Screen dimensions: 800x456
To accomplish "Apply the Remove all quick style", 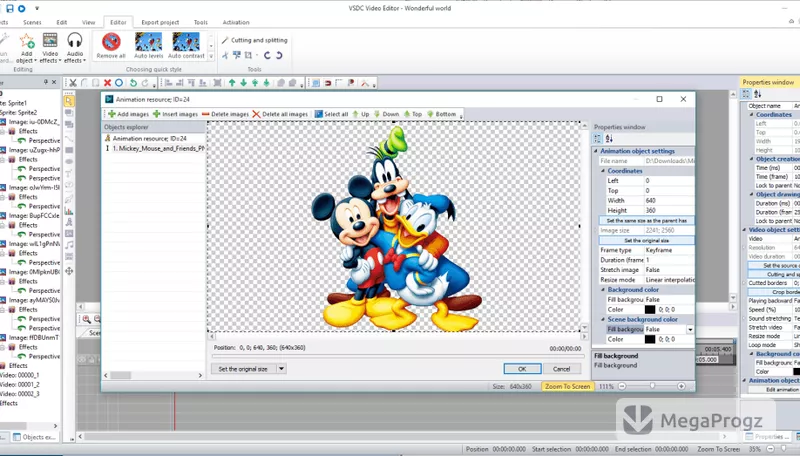I will (111, 45).
